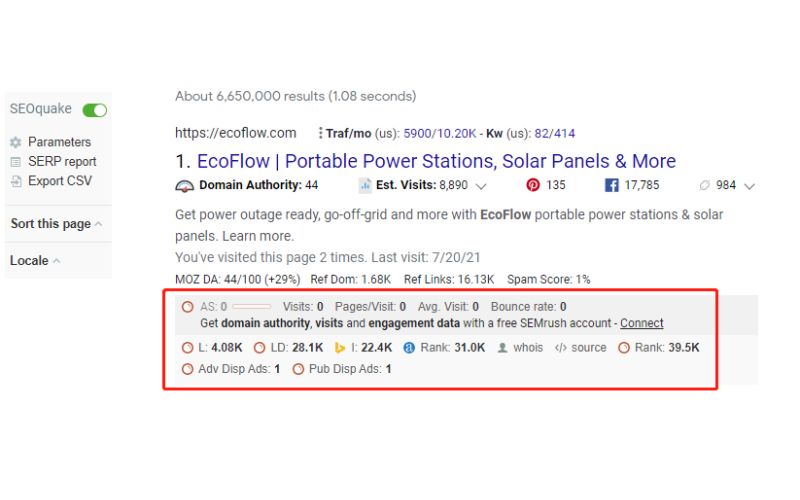
Task: Click the SEMrush icon beside L: 4.08K
Action: click(188, 348)
